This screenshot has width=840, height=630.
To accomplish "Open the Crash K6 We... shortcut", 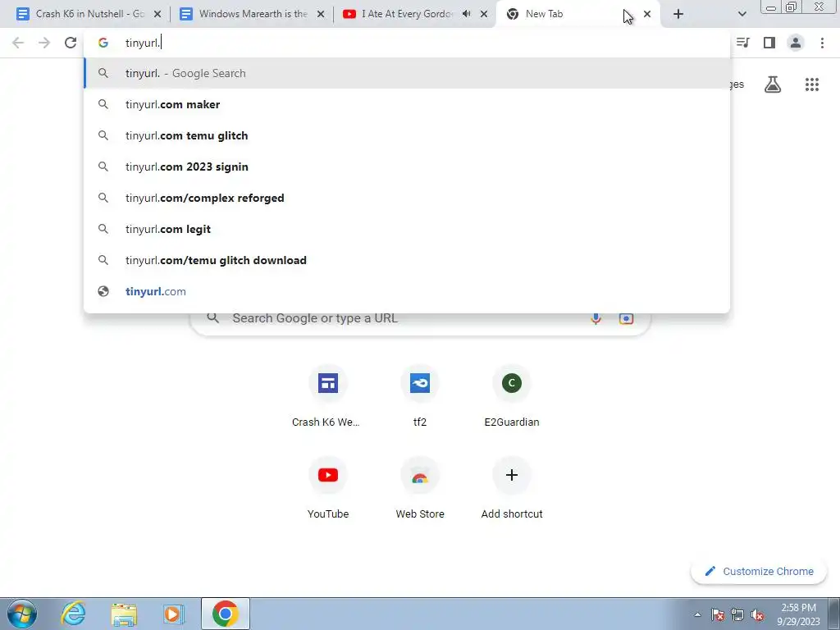I will 327,396.
